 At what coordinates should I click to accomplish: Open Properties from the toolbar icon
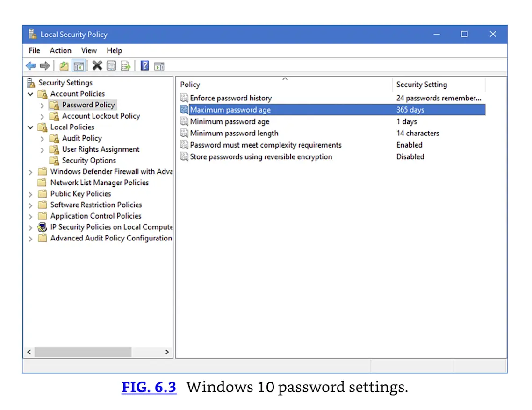[111, 66]
